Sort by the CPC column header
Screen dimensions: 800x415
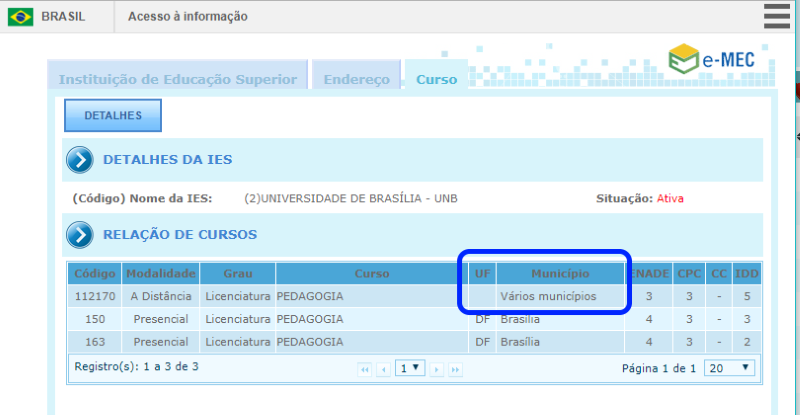689,274
